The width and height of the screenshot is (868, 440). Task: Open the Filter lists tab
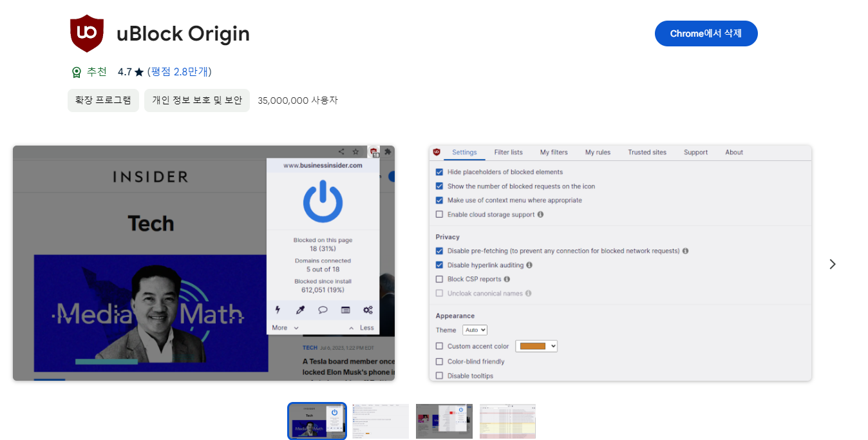508,153
